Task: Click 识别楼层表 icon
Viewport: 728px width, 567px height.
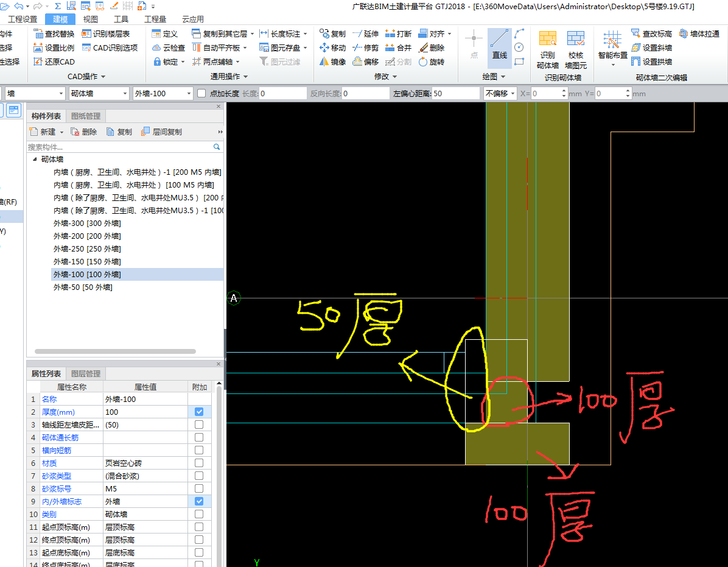Action: (x=86, y=34)
